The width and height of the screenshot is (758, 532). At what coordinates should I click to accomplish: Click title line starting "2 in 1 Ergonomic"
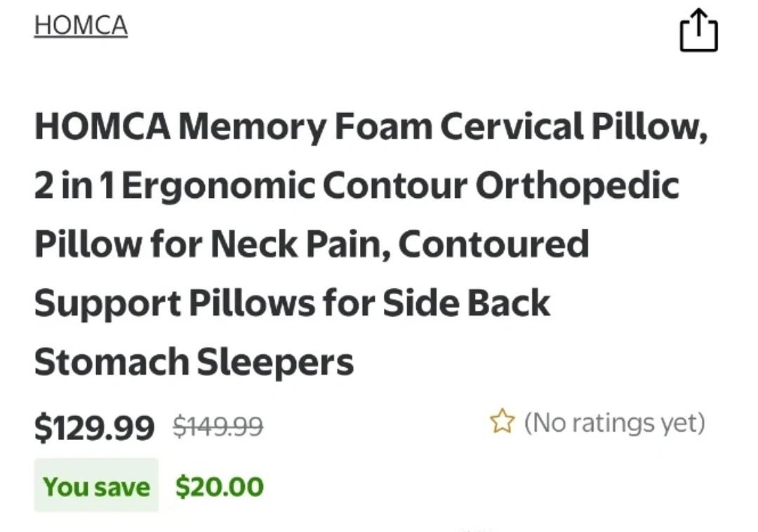pyautogui.click(x=356, y=186)
